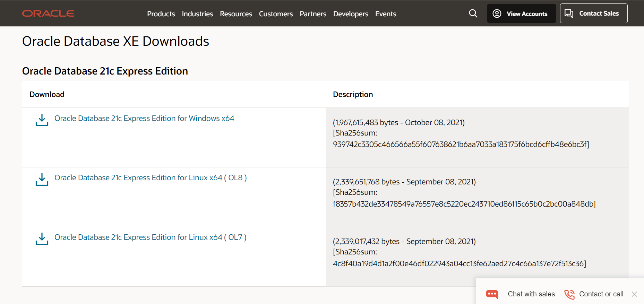Open the Partners menu
This screenshot has height=304, width=644.
point(313,14)
